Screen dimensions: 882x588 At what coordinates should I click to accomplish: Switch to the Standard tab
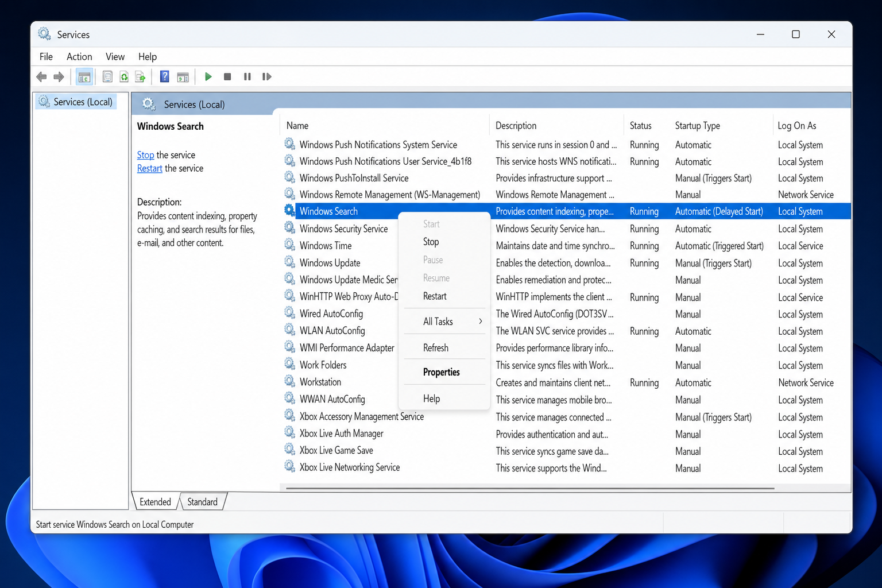203,502
